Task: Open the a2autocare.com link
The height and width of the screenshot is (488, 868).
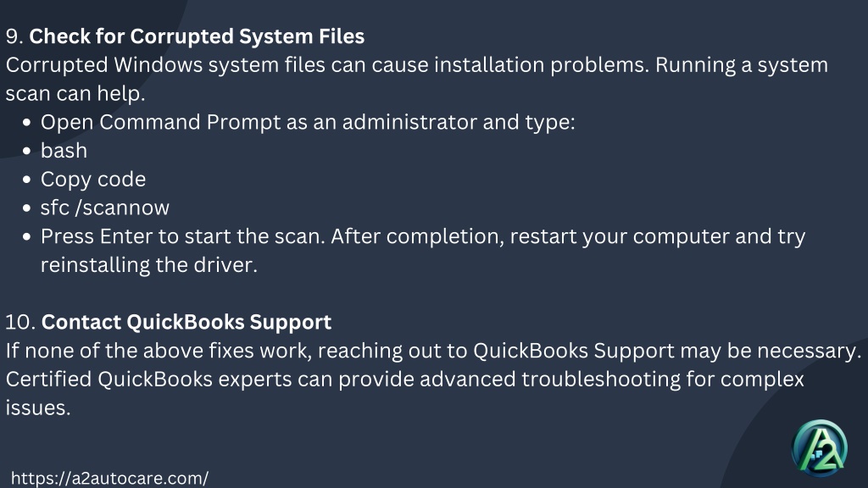Action: [109, 478]
